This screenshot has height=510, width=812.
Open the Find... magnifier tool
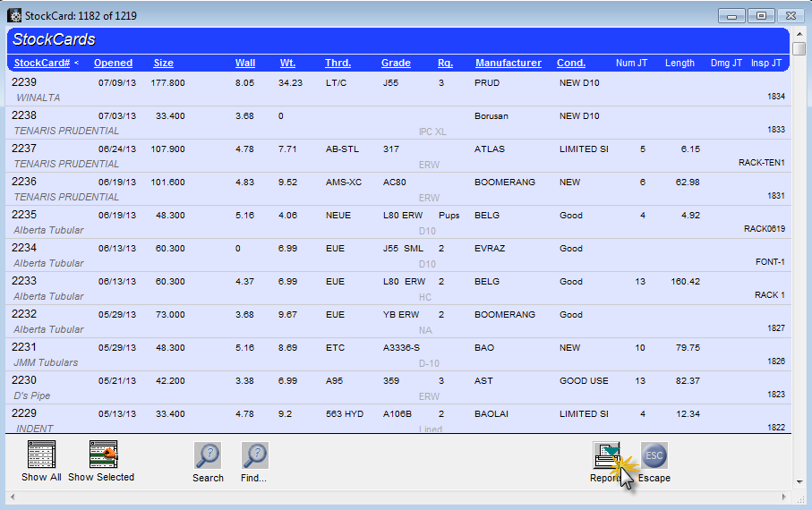click(x=254, y=456)
